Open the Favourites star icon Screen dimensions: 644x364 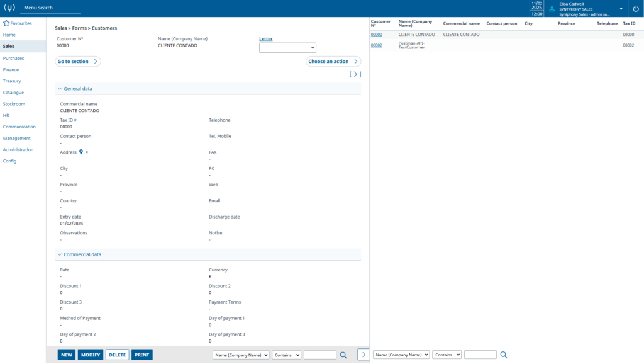pyautogui.click(x=6, y=23)
